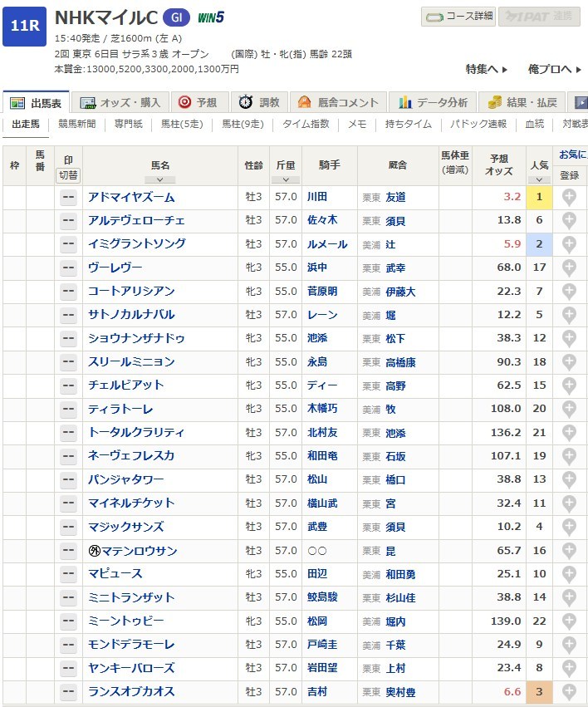Click the 切替 mark switch button

[68, 175]
